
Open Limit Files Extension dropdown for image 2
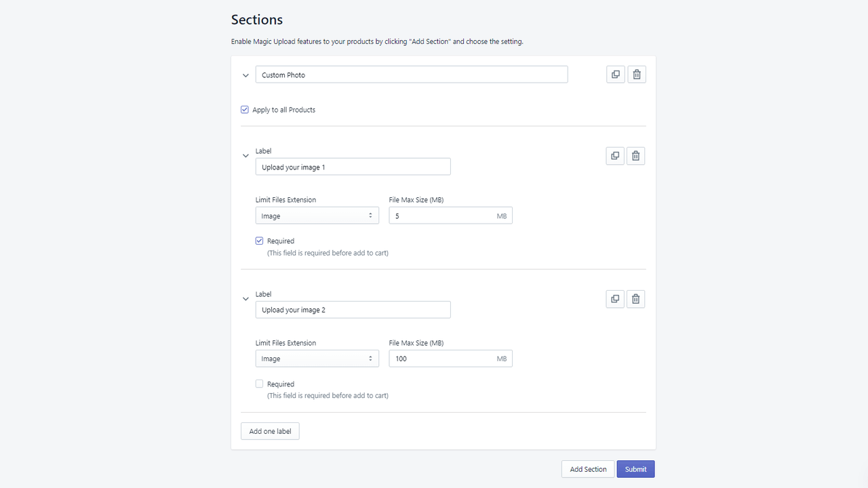pos(317,359)
